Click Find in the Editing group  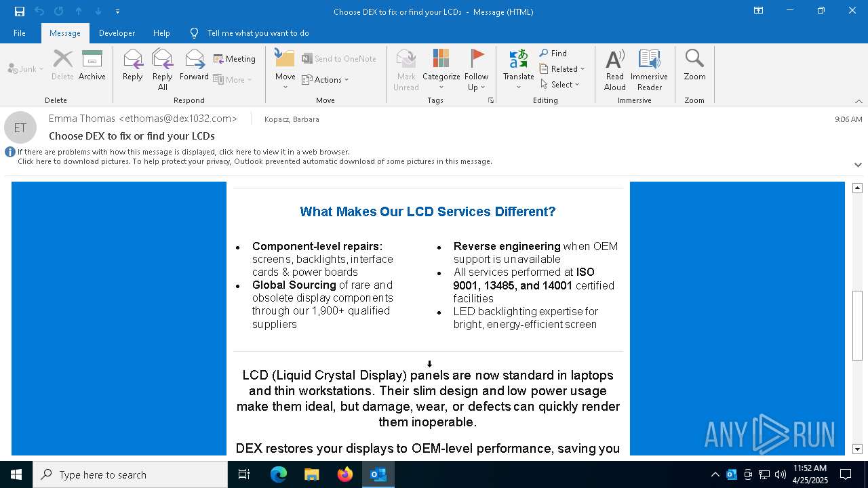(x=553, y=53)
